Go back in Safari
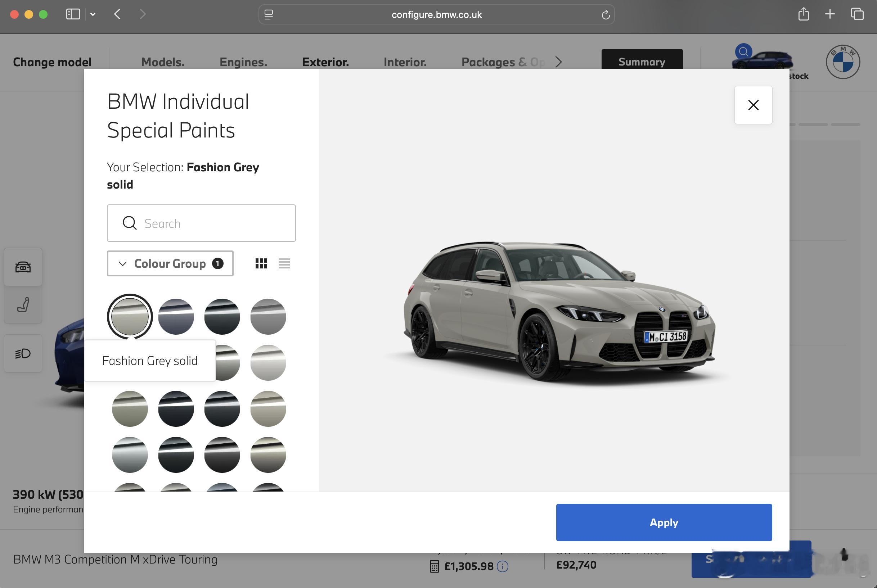 (x=117, y=14)
